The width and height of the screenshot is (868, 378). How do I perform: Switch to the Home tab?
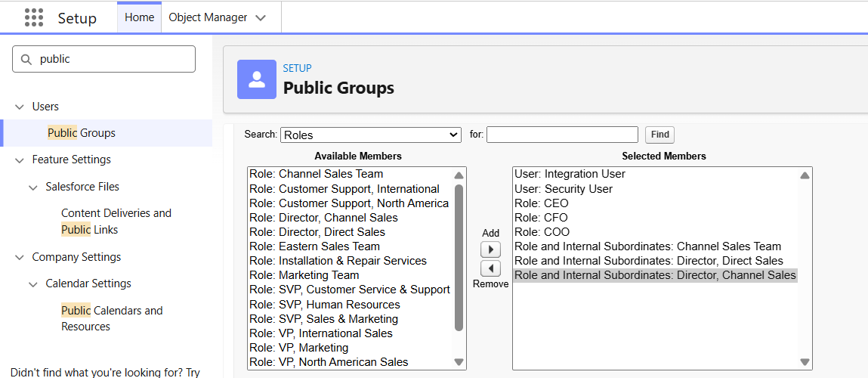click(x=140, y=17)
